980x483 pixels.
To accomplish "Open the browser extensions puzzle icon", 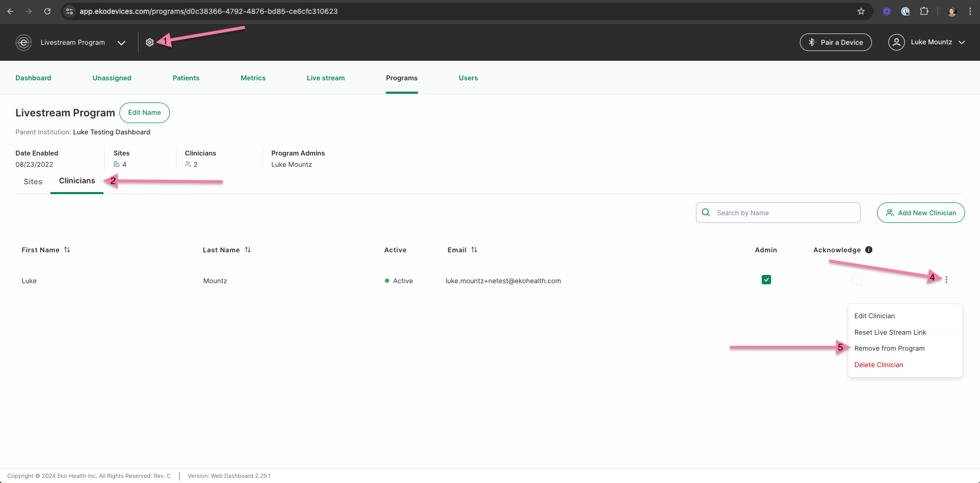I will 924,11.
